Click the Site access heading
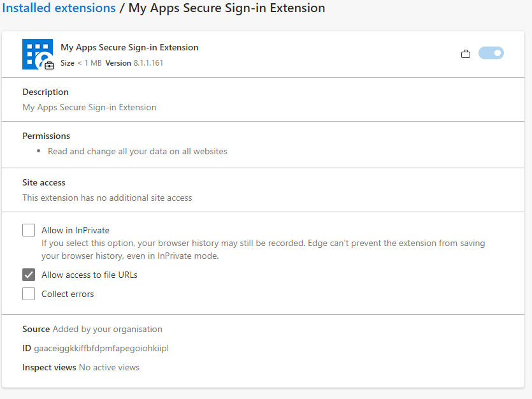Viewport: 532px width, 399px height. click(x=44, y=182)
